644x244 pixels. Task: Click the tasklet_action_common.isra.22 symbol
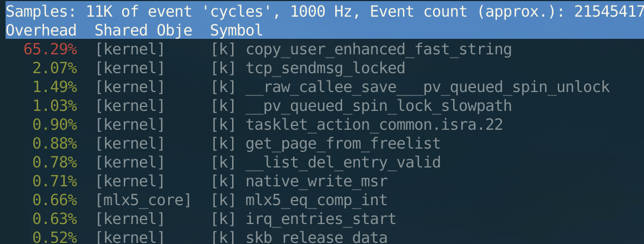coord(374,125)
